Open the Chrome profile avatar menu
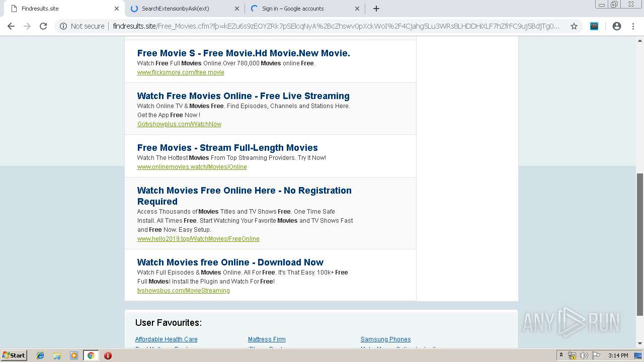The image size is (644, 362). (x=617, y=26)
